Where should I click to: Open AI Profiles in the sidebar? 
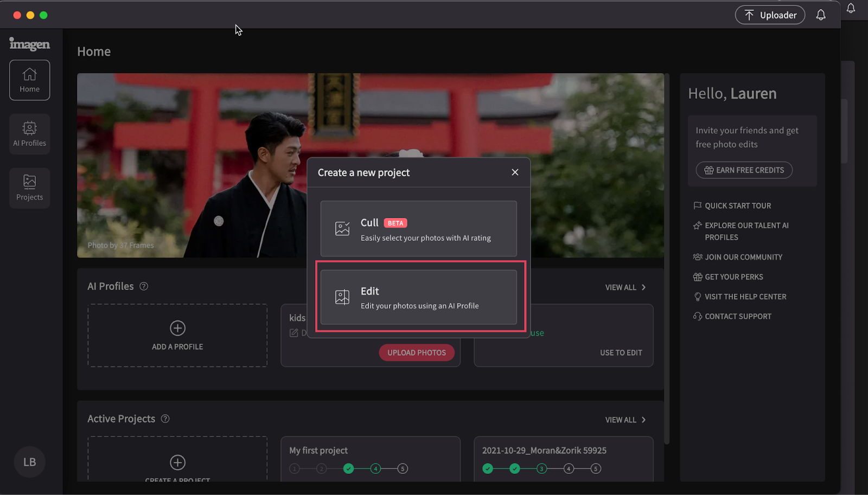click(x=29, y=134)
